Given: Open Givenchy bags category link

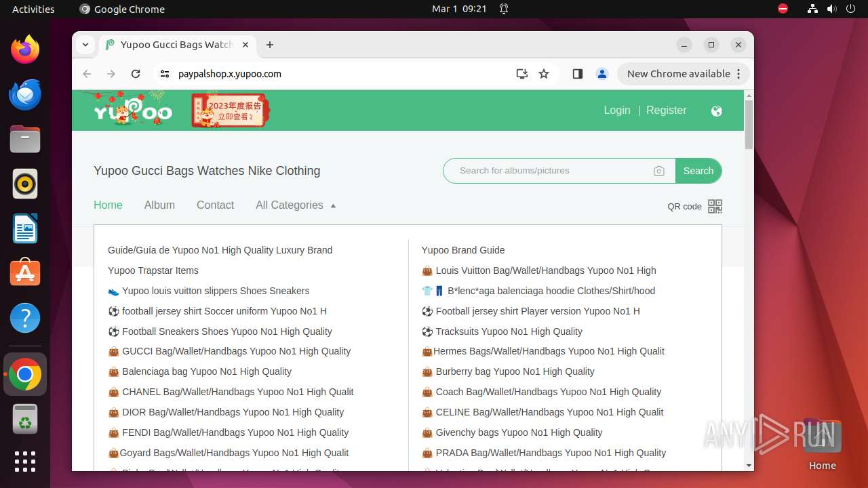Looking at the screenshot, I should point(512,432).
